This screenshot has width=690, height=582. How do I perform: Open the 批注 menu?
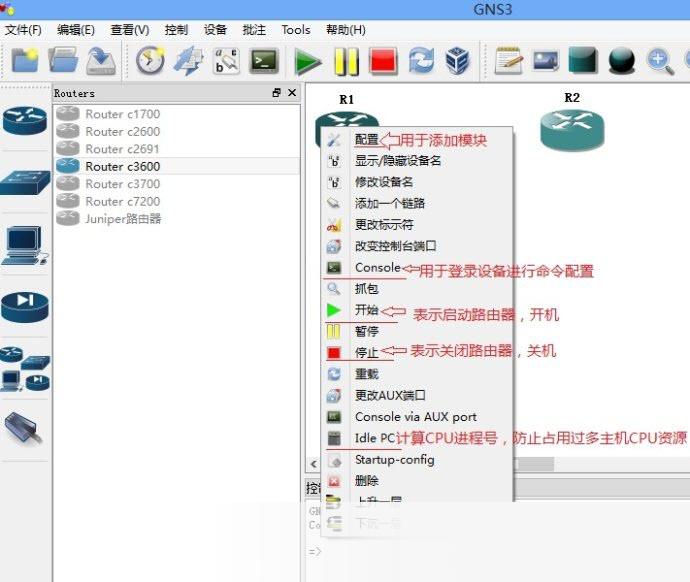[x=254, y=30]
